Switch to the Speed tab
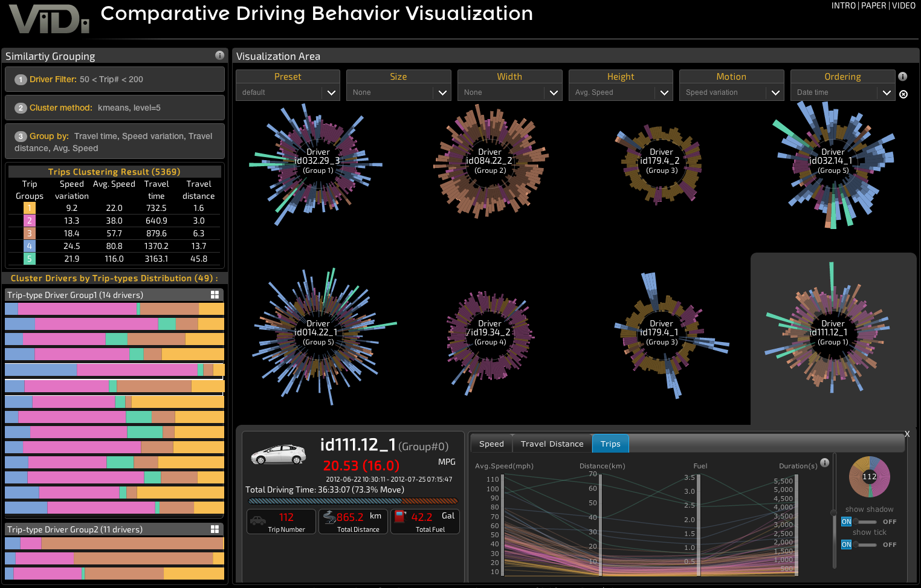 click(491, 444)
